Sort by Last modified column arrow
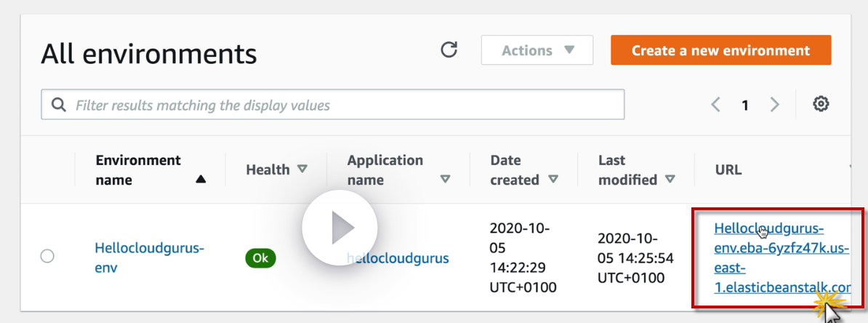Screen dimensions: 868x323 [670, 180]
